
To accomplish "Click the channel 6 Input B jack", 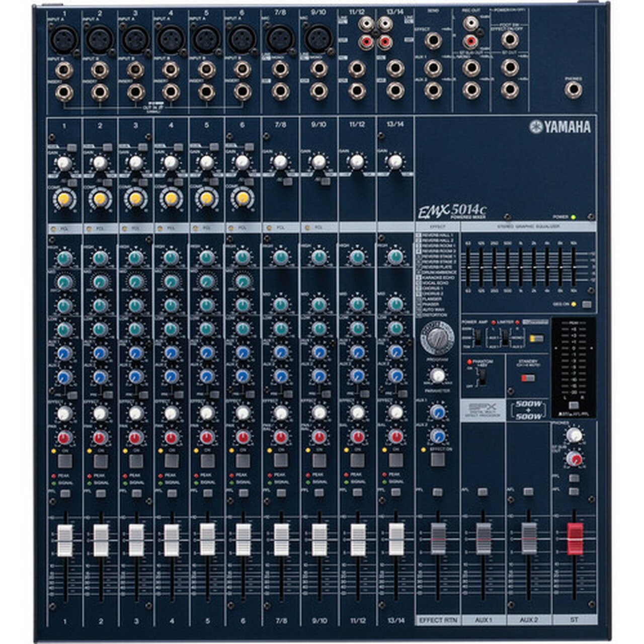I will click(x=242, y=70).
